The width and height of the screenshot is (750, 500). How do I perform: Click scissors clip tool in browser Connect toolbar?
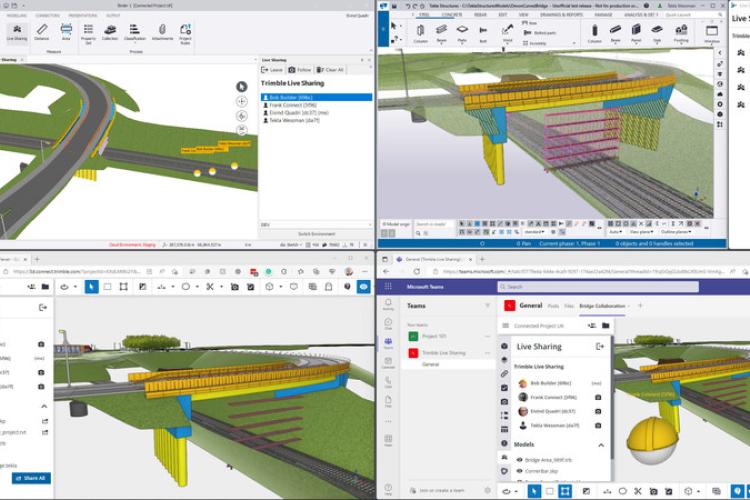click(x=210, y=287)
